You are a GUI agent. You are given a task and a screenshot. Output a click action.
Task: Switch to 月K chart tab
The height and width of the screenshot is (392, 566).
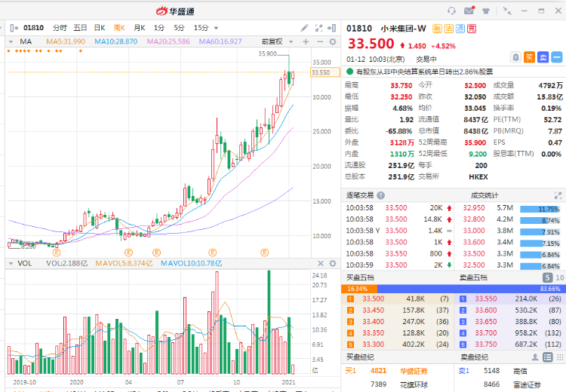point(140,28)
